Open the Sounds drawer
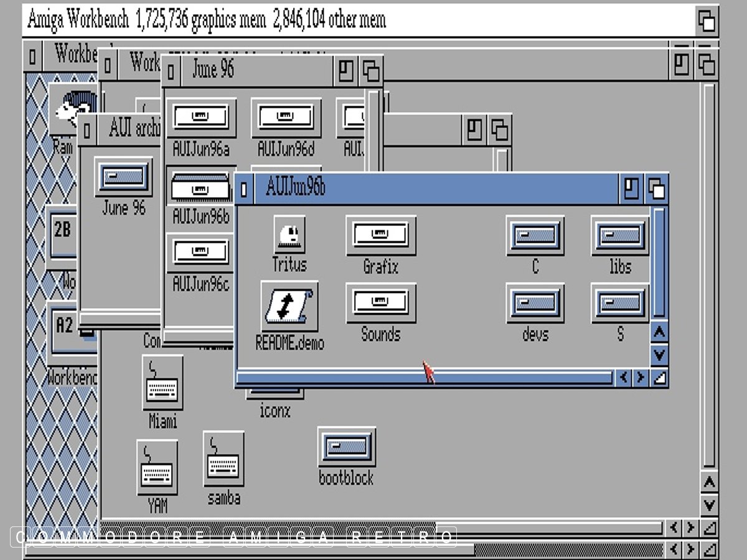Viewport: 747px width, 560px height. coord(380,303)
